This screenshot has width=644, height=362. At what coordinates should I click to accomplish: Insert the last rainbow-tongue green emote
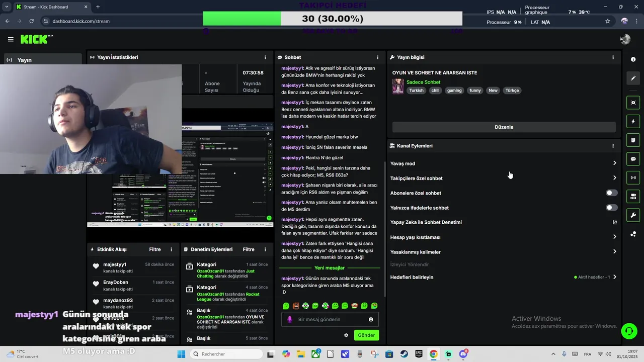coord(374,306)
